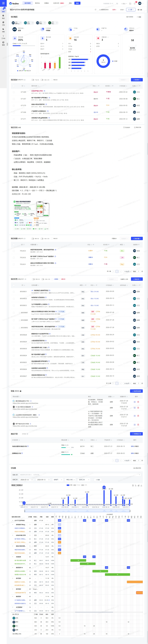The height and width of the screenshot is (644, 148).
Task: Open the notifications bell
Action: (x=135, y=4)
